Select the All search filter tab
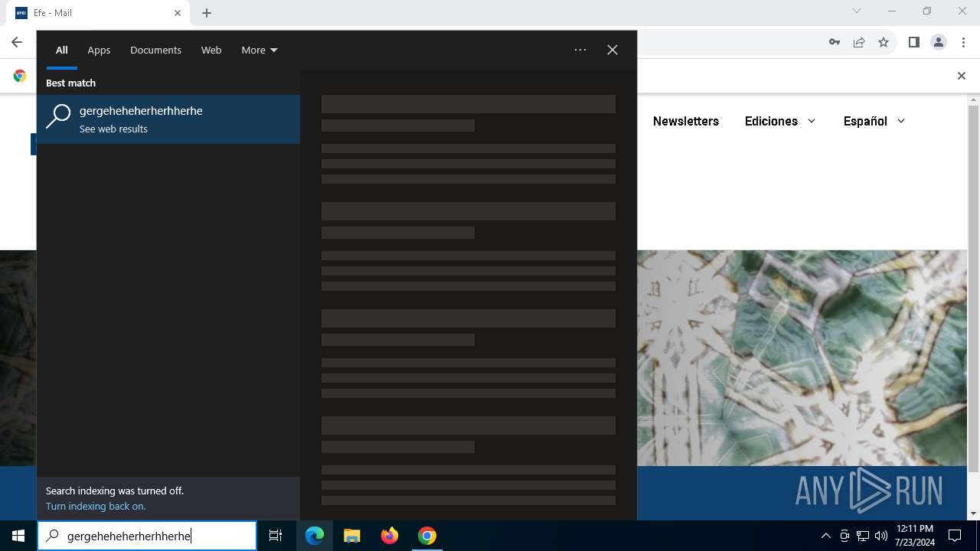The height and width of the screenshot is (551, 980). (x=61, y=50)
